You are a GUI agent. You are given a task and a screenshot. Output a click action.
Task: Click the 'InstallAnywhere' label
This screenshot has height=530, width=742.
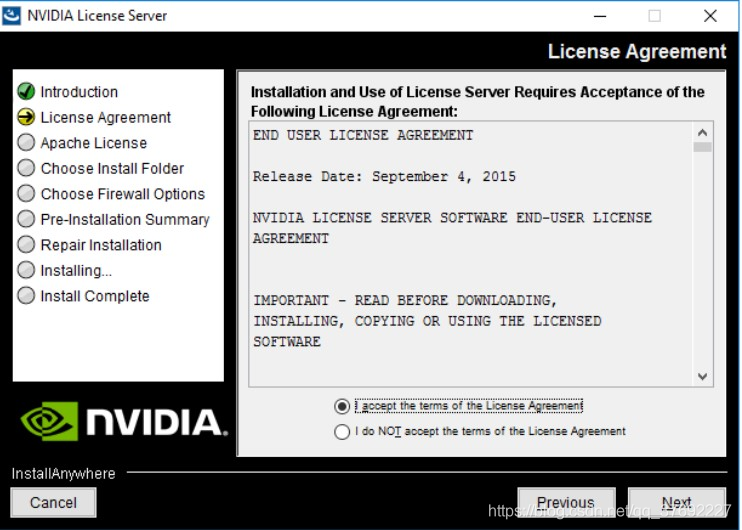(63, 474)
